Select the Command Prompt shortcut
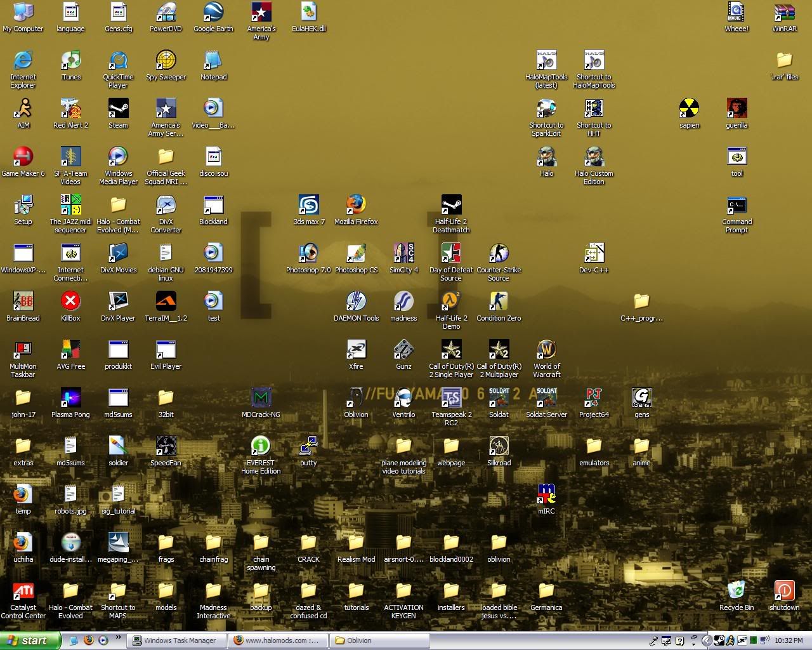The height and width of the screenshot is (650, 812). pos(737,214)
